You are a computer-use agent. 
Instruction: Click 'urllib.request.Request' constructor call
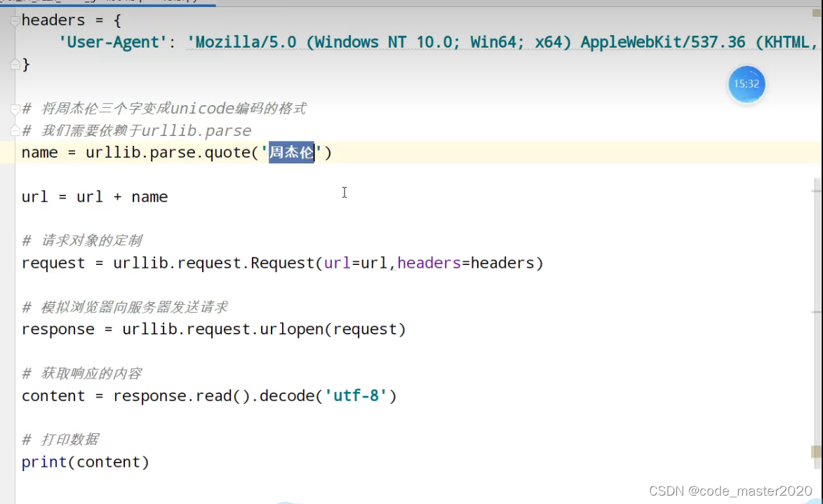213,263
